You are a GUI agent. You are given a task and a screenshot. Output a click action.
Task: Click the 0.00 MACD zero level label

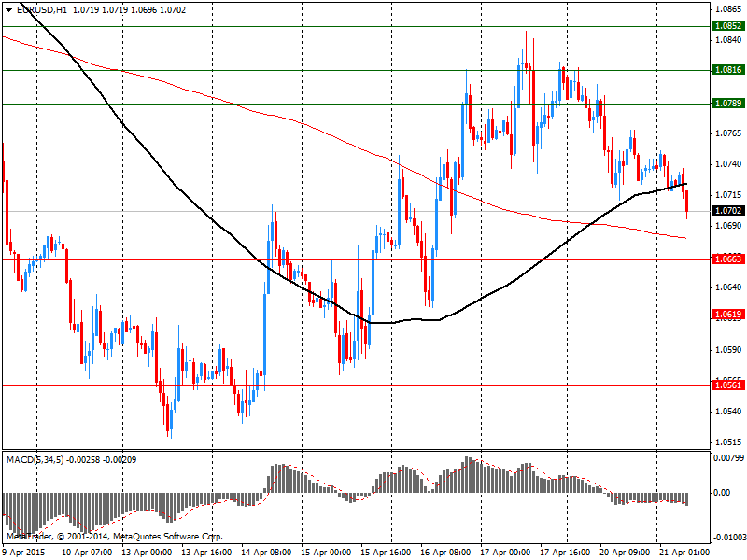tap(722, 493)
